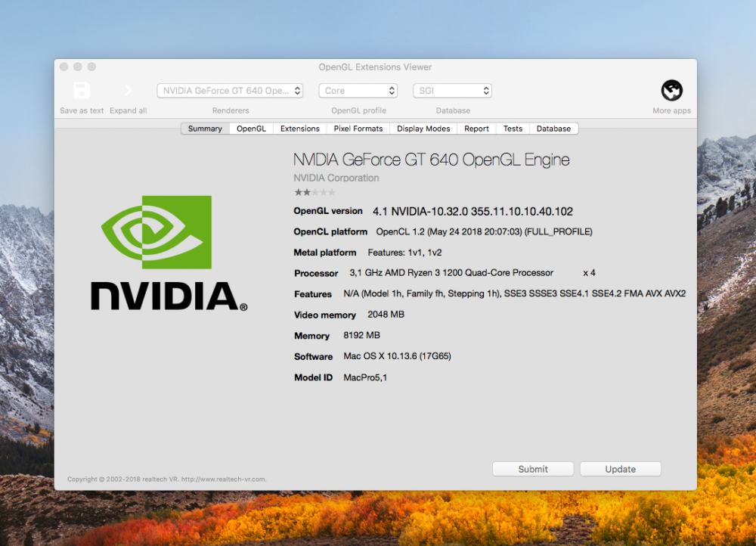756x546 pixels.
Task: Click the NVIDIA Corporation vendor text
Action: (336, 178)
